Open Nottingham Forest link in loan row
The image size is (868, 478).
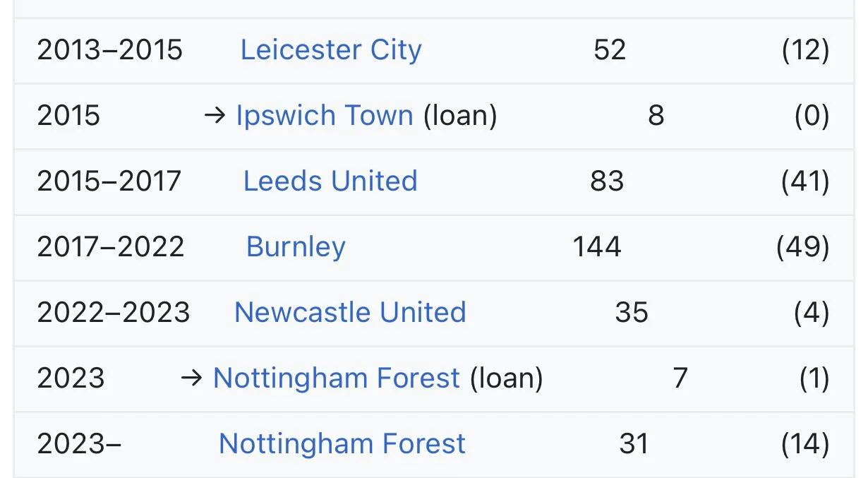point(337,378)
